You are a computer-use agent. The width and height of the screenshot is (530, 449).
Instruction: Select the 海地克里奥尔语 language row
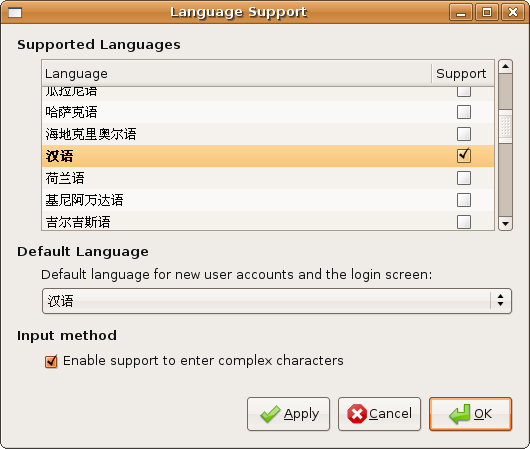268,134
